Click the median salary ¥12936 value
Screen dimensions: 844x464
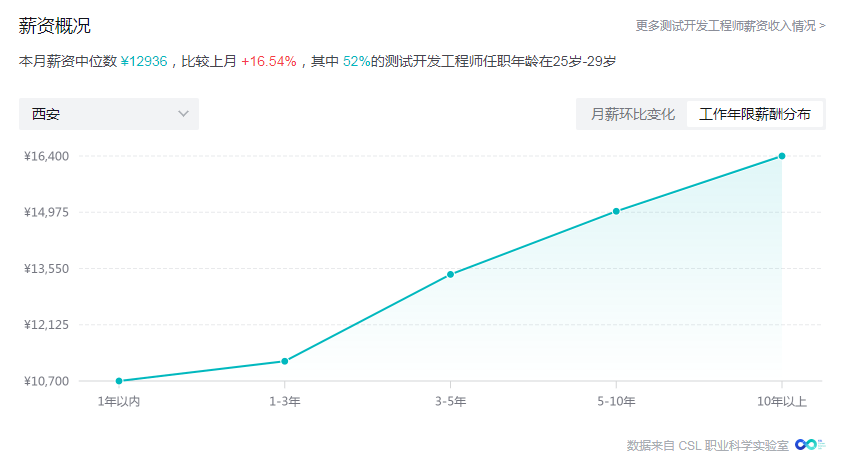144,61
